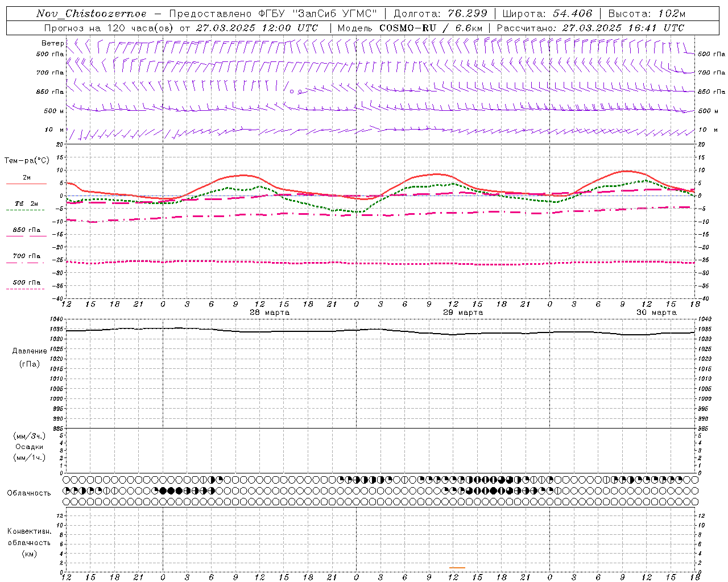Click the red 2м temperature legend line
The image size is (728, 582).
tap(26, 184)
